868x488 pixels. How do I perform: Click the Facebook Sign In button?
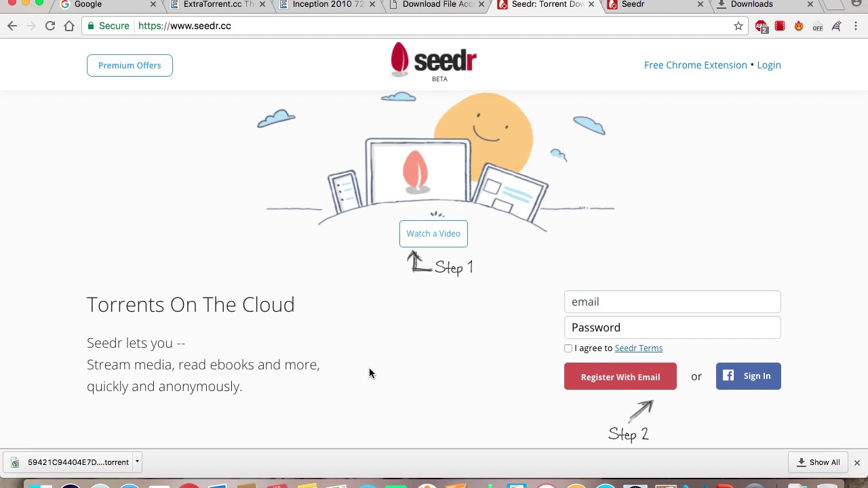point(749,376)
